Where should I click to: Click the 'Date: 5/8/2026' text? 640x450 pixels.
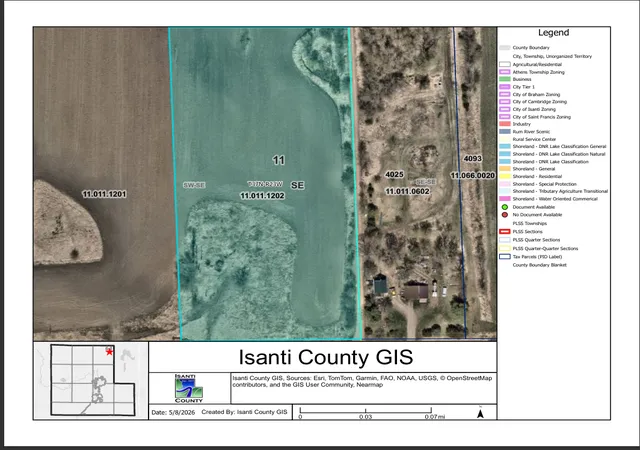coord(173,412)
